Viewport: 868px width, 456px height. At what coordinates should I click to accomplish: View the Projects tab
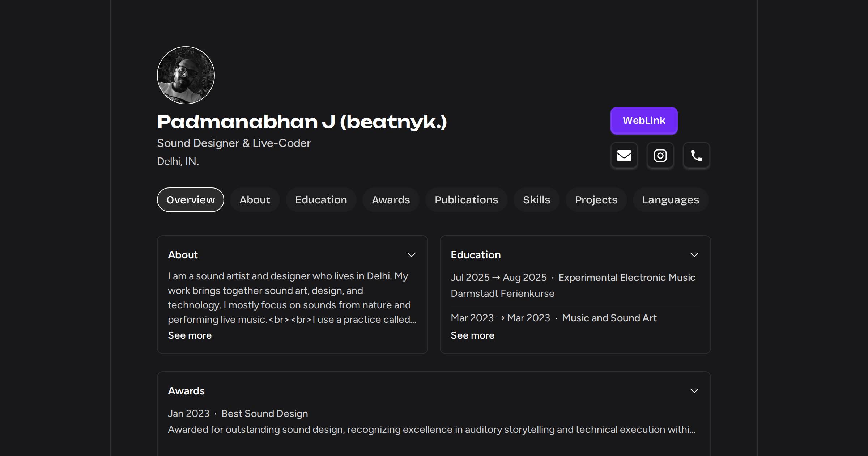click(596, 200)
